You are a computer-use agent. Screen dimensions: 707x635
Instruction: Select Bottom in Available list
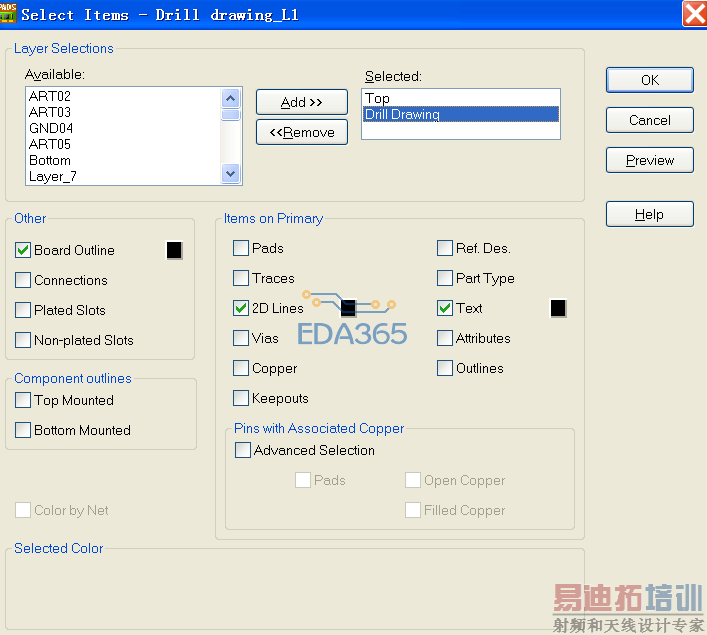[124, 161]
